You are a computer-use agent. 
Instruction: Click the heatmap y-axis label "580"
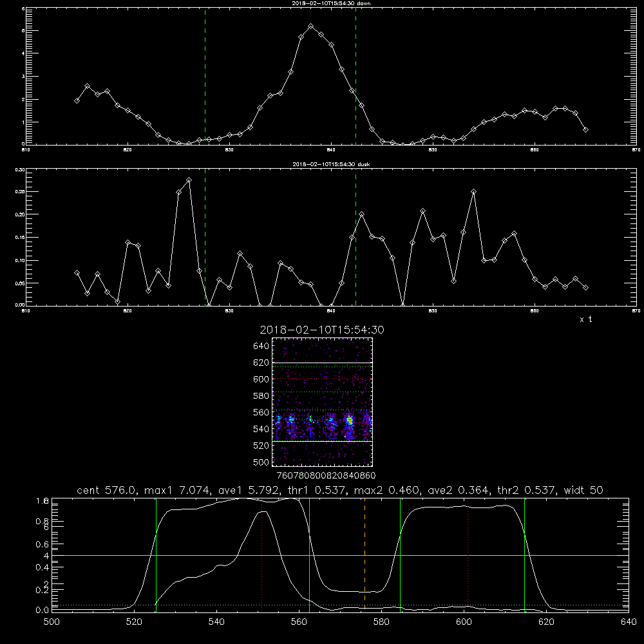point(261,396)
